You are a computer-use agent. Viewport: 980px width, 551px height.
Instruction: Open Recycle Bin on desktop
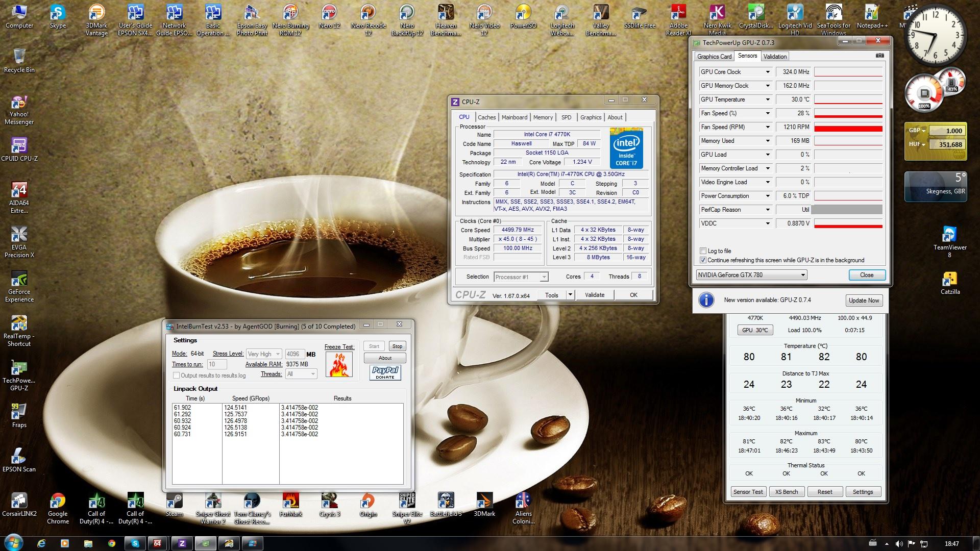point(19,61)
